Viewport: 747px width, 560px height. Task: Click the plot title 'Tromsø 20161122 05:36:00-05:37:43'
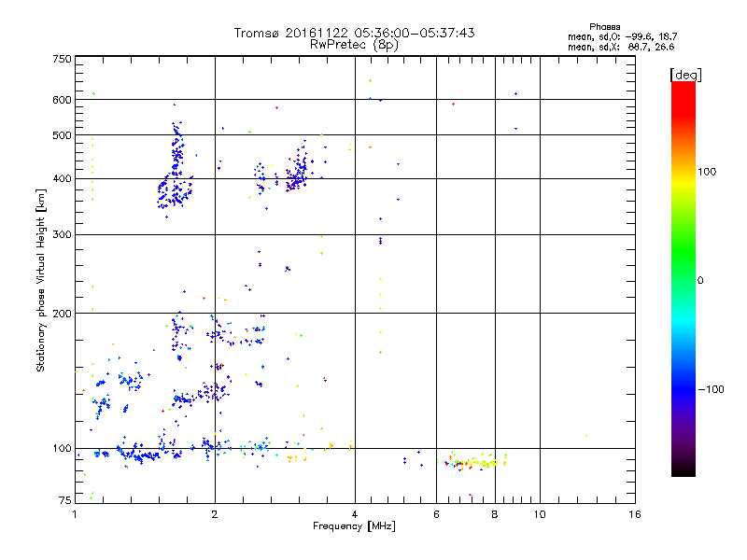354,33
